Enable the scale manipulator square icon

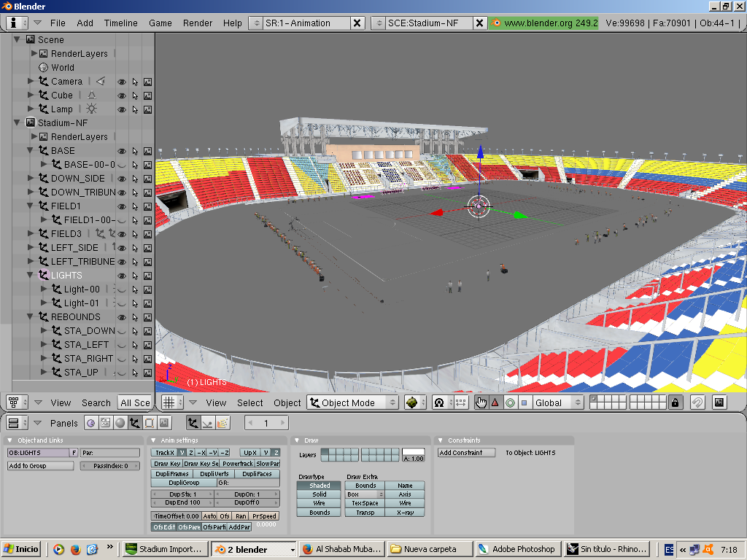(524, 402)
